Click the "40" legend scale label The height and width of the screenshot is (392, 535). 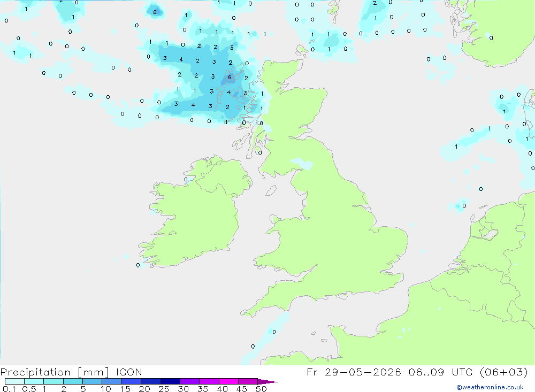(222, 389)
